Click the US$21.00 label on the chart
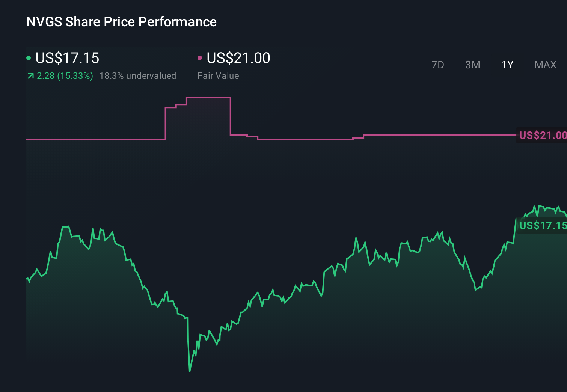567x392 pixels. [543, 135]
